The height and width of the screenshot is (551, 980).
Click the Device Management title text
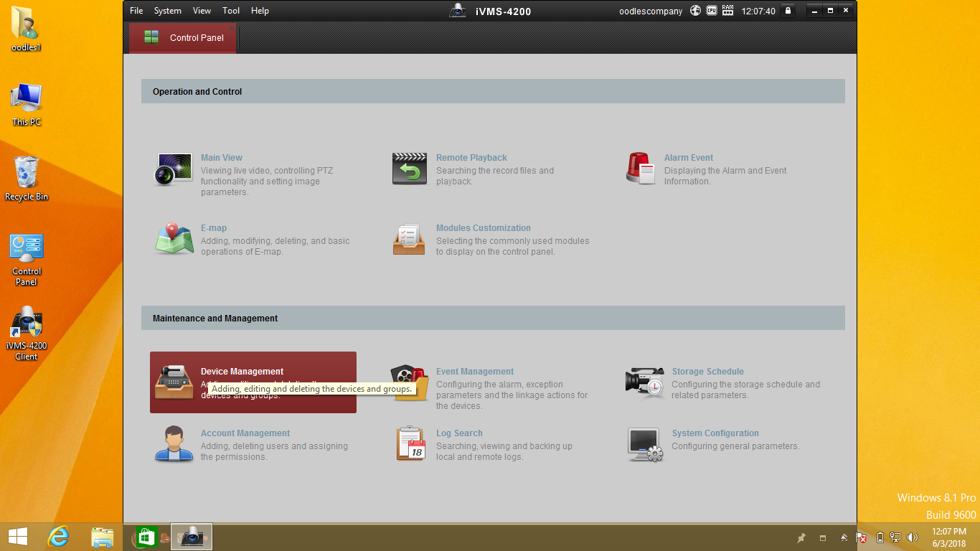[242, 372]
